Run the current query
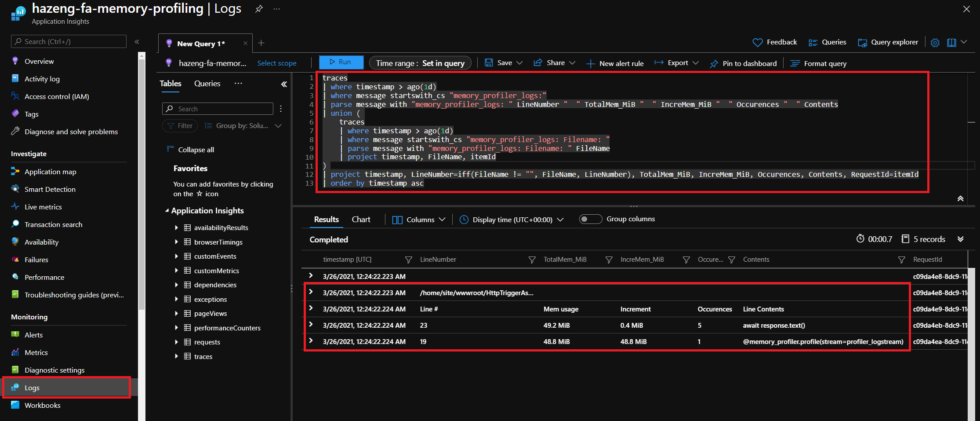This screenshot has width=980, height=421. (341, 62)
